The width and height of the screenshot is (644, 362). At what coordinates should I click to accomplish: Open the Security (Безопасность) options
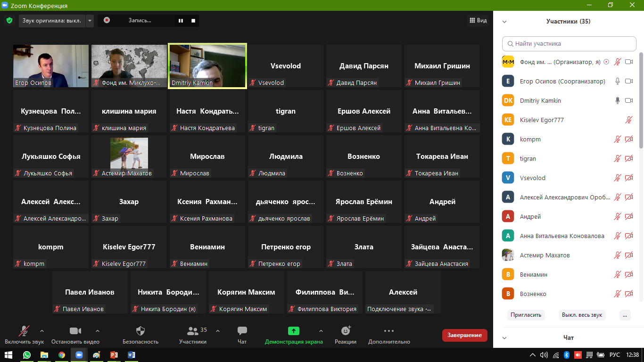tap(140, 331)
